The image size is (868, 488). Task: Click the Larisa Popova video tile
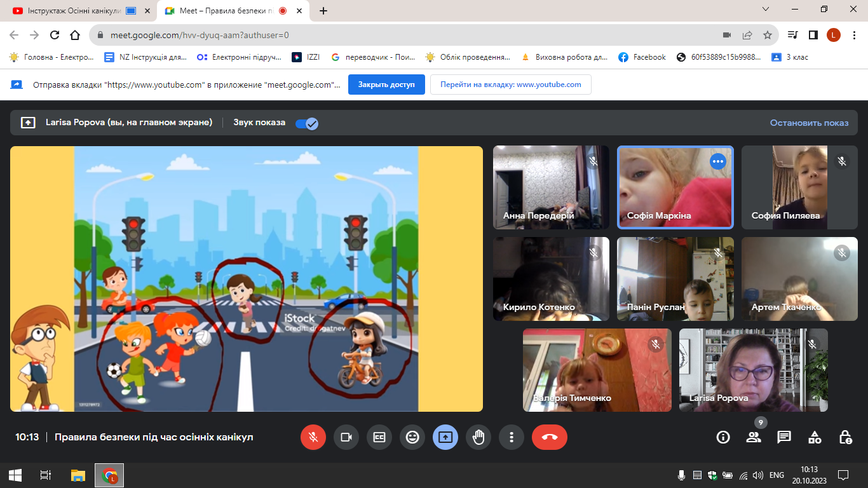753,370
